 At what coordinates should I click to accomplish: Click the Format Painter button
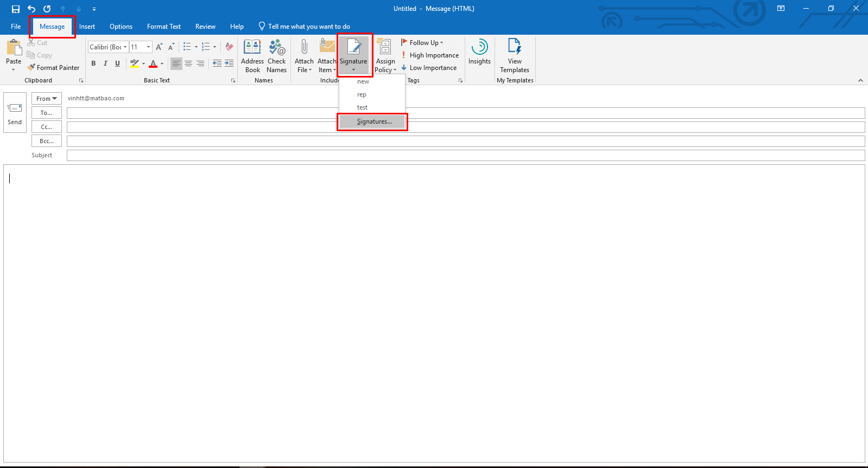coord(53,68)
